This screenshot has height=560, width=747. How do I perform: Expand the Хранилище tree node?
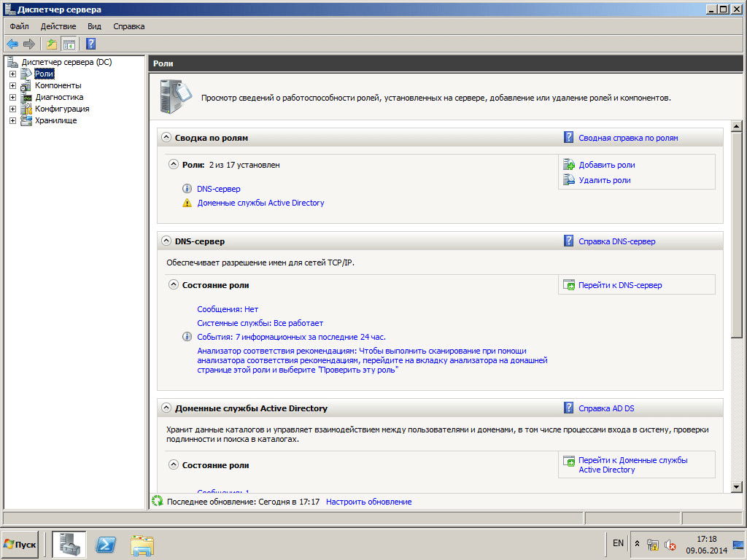tap(12, 120)
